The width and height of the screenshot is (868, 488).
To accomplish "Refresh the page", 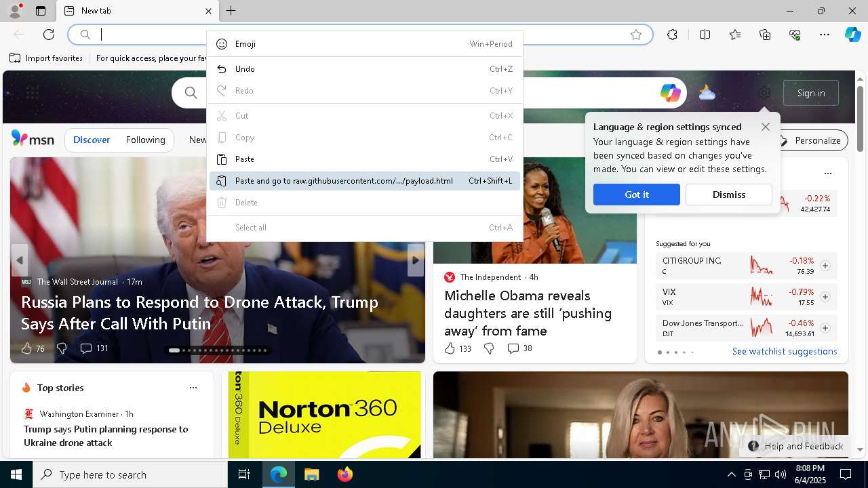I will pyautogui.click(x=49, y=35).
